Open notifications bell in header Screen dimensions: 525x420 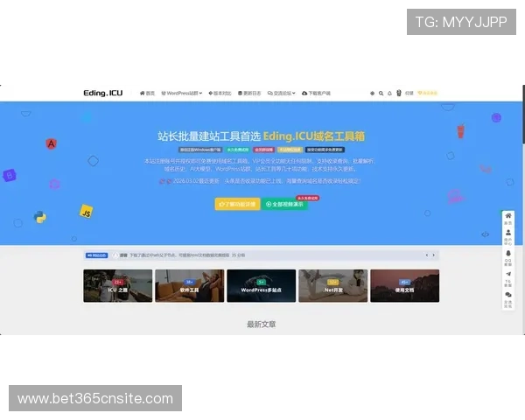coord(389,93)
